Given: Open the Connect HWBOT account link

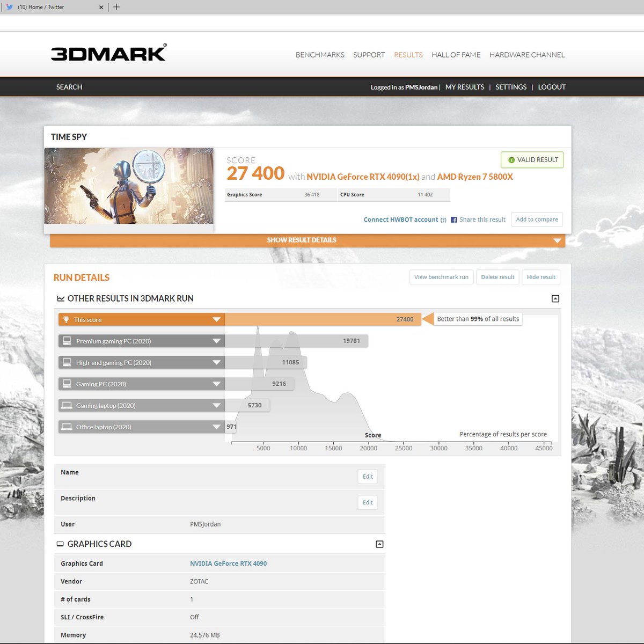Looking at the screenshot, I should 400,219.
